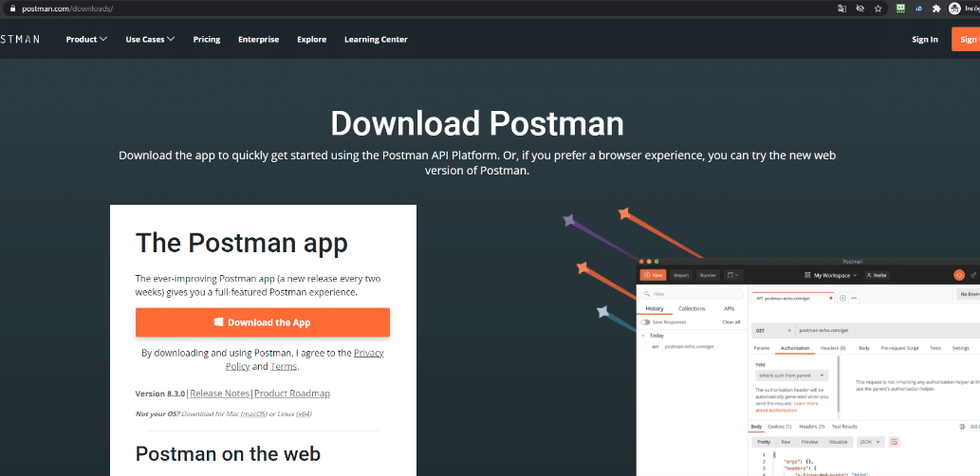The width and height of the screenshot is (980, 476).
Task: Bookmark this page with the star icon
Action: pos(878,9)
